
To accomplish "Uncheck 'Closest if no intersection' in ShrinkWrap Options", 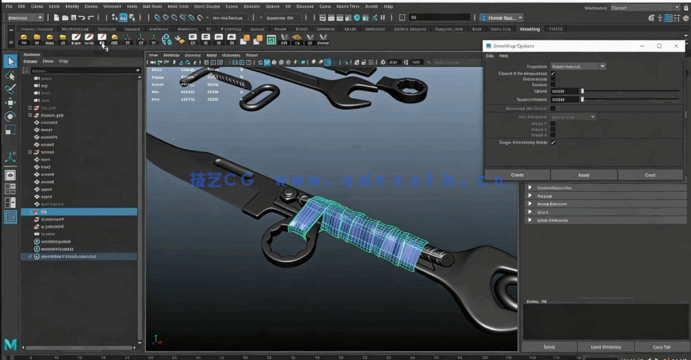I will click(x=553, y=74).
